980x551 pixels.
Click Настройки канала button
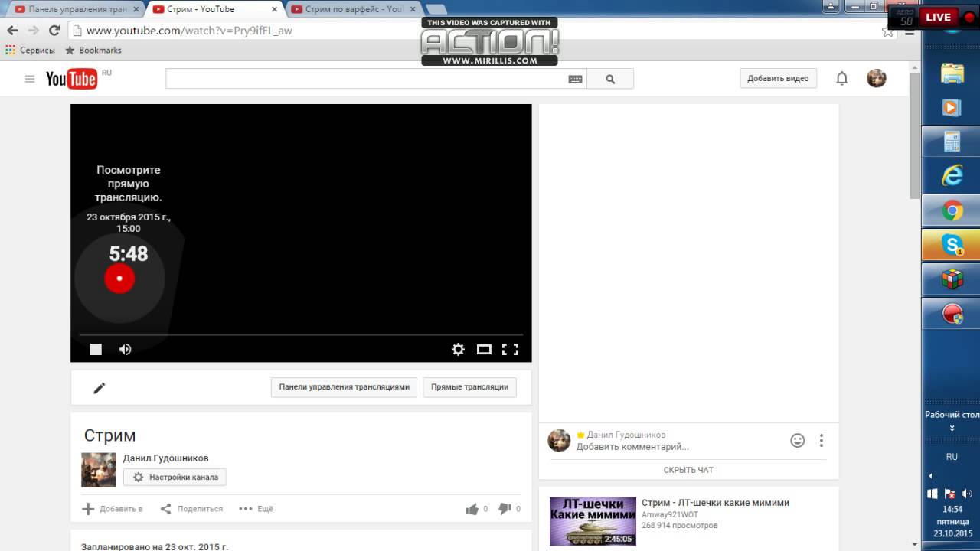175,477
